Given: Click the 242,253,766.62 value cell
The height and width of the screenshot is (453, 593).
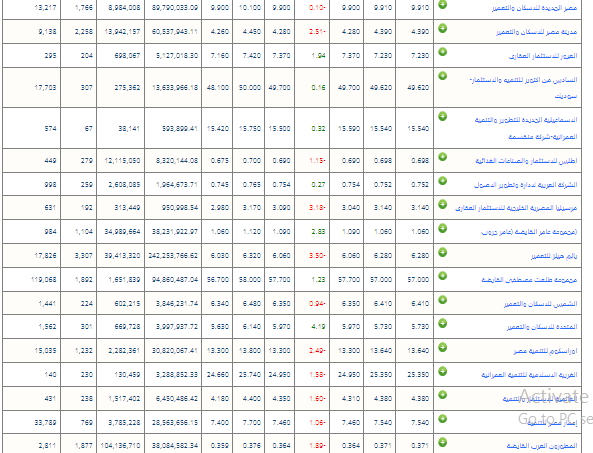Looking at the screenshot, I should tap(173, 256).
